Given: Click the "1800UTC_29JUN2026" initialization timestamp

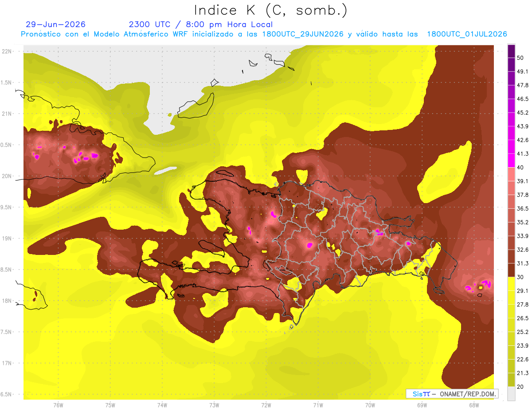Looking at the screenshot, I should point(303,34).
